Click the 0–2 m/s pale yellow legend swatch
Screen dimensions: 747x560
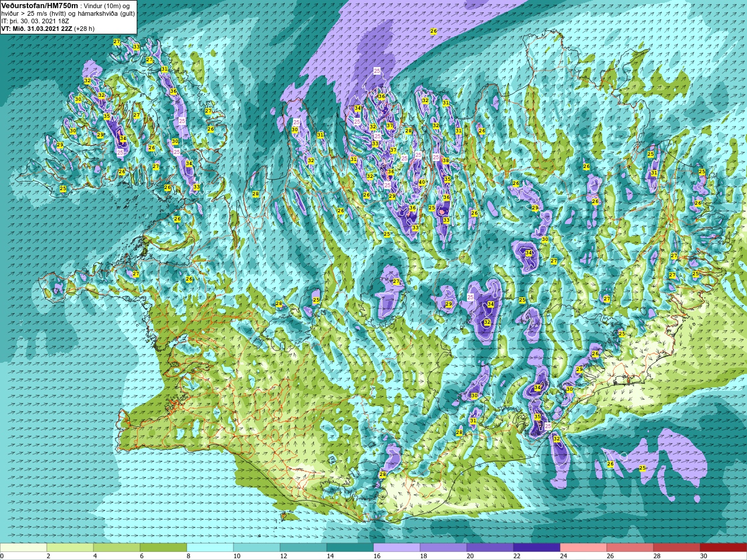[x=23, y=548]
